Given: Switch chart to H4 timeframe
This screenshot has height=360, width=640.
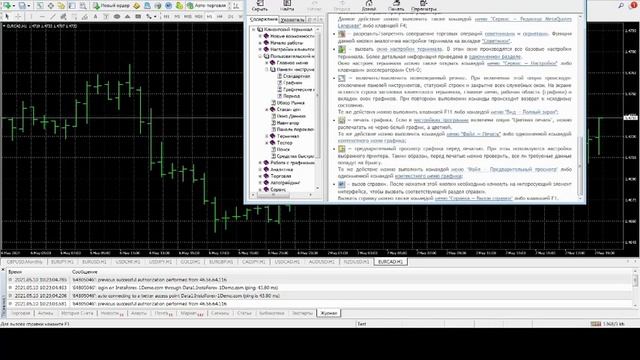Looking at the screenshot, I should point(220,16).
